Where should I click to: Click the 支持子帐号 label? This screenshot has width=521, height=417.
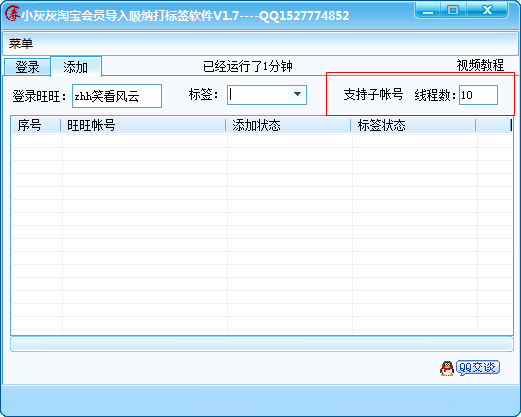click(x=373, y=95)
